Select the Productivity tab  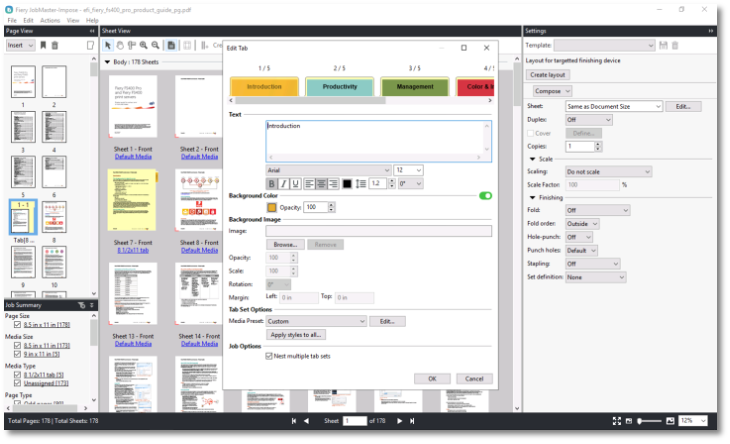click(340, 87)
